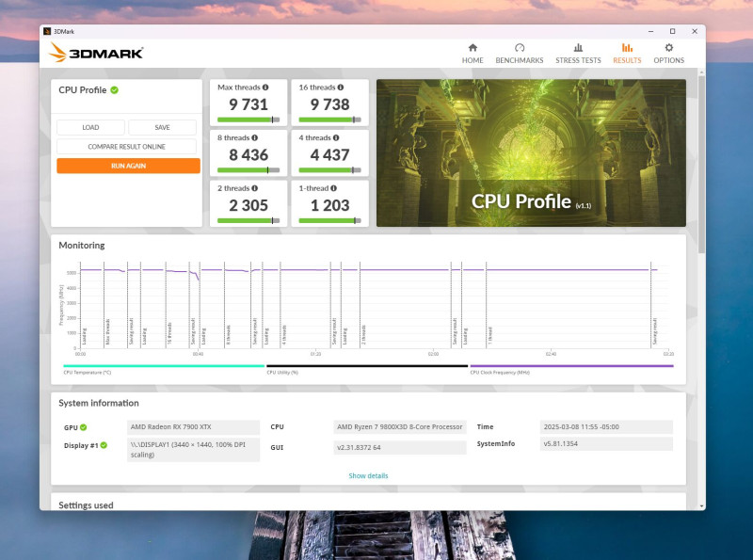This screenshot has width=753, height=560.
Task: Click the green check next to Display #1
Action: [x=104, y=445]
